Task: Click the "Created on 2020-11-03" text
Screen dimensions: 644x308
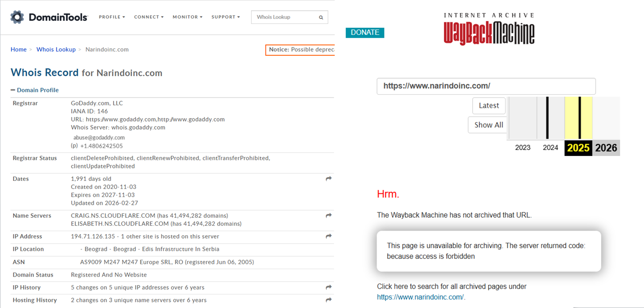Action: pos(103,187)
